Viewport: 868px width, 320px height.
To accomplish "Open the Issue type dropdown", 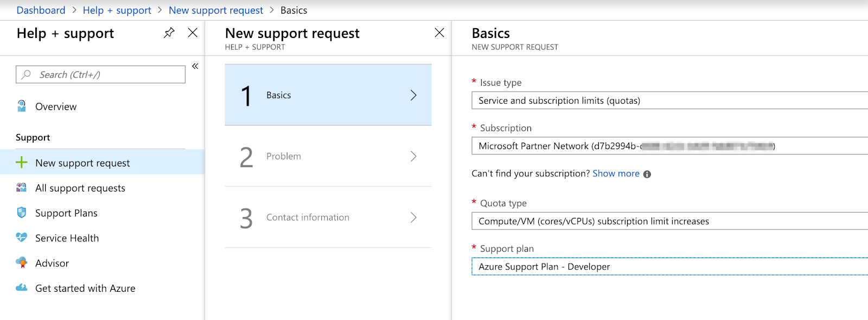I will [669, 100].
